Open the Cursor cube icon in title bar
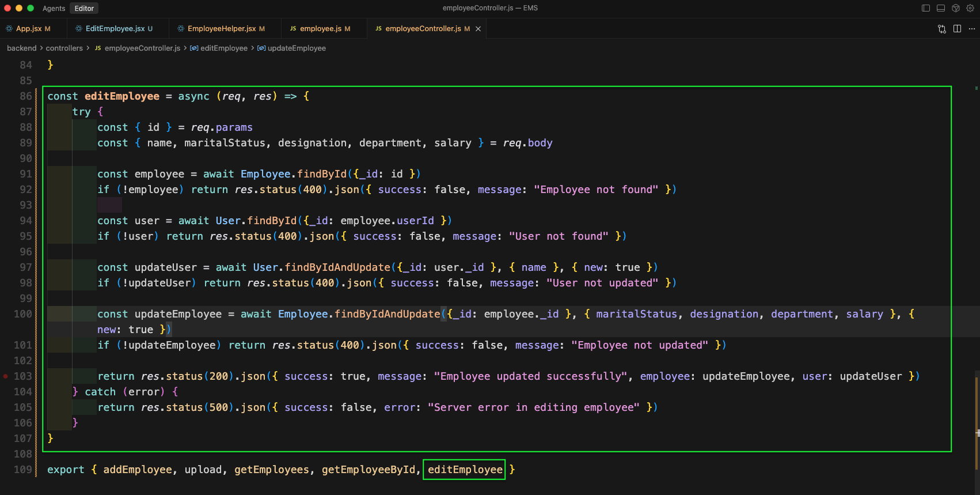The image size is (980, 495). tap(956, 8)
